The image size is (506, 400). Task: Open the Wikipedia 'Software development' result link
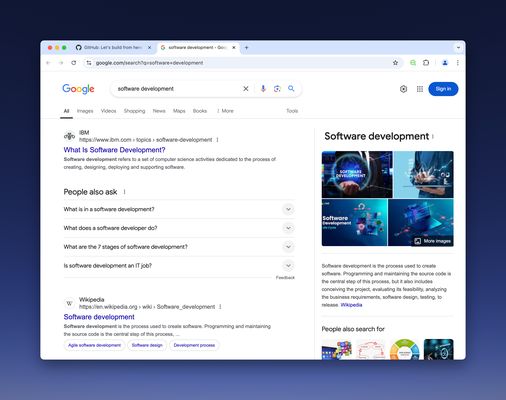pos(99,317)
